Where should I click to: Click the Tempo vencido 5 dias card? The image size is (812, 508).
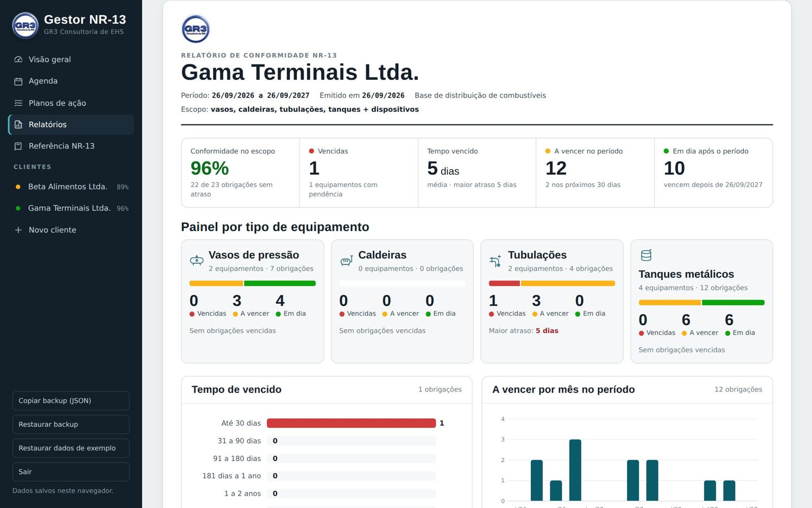pos(477,173)
